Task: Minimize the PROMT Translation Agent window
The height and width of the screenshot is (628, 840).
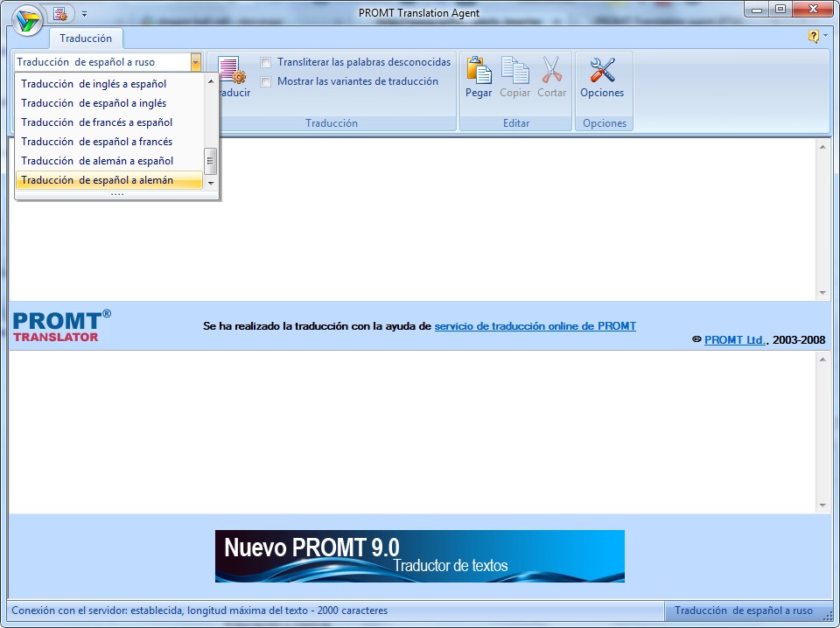Action: [756, 9]
